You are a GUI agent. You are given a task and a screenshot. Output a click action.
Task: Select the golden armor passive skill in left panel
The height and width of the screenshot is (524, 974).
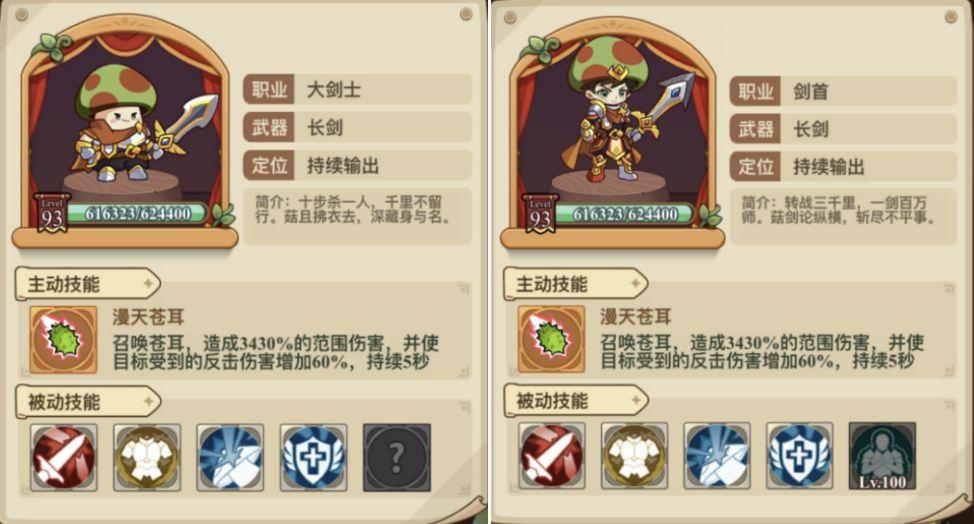click(147, 458)
